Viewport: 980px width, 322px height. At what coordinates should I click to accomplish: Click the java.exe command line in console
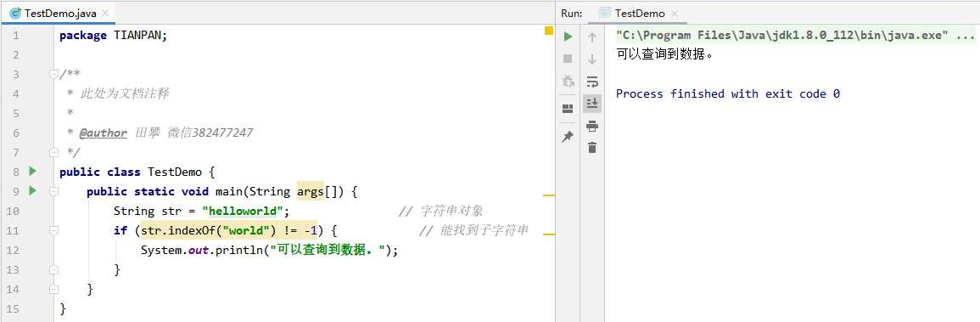pos(795,35)
